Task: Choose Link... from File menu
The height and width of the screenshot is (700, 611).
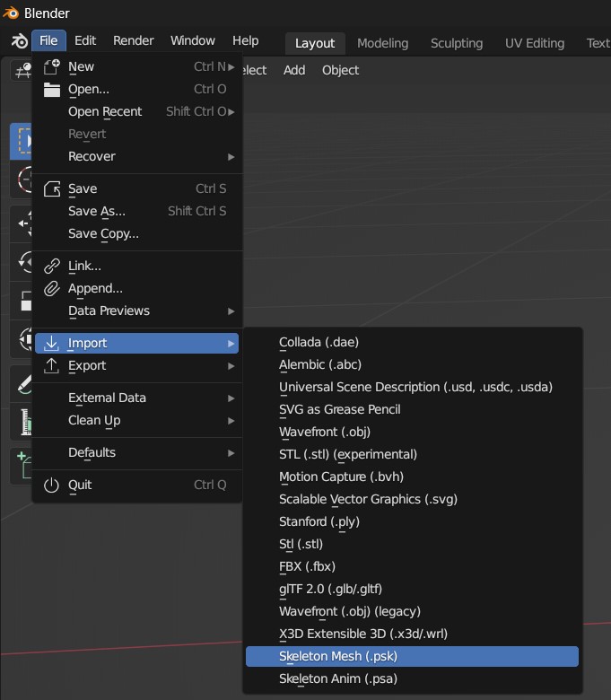Action: (136, 266)
